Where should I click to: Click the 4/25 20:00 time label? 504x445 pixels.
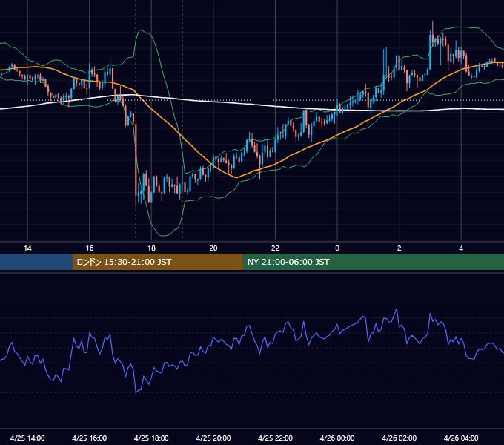[x=213, y=438]
